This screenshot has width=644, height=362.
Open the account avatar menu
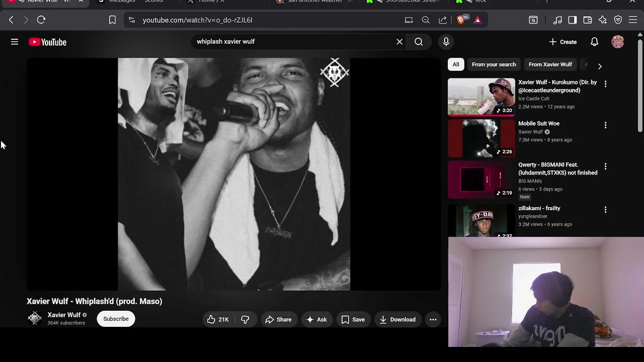click(x=618, y=42)
